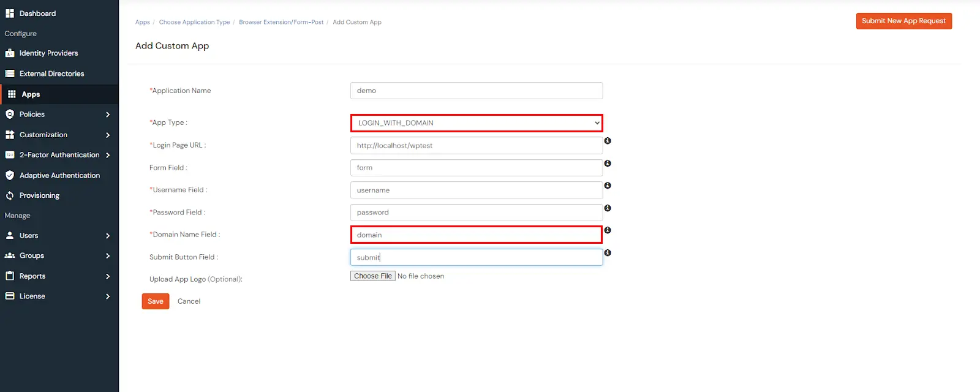Click the Reports clipboard icon
Viewport: 980px width, 392px height.
pyautogui.click(x=10, y=276)
